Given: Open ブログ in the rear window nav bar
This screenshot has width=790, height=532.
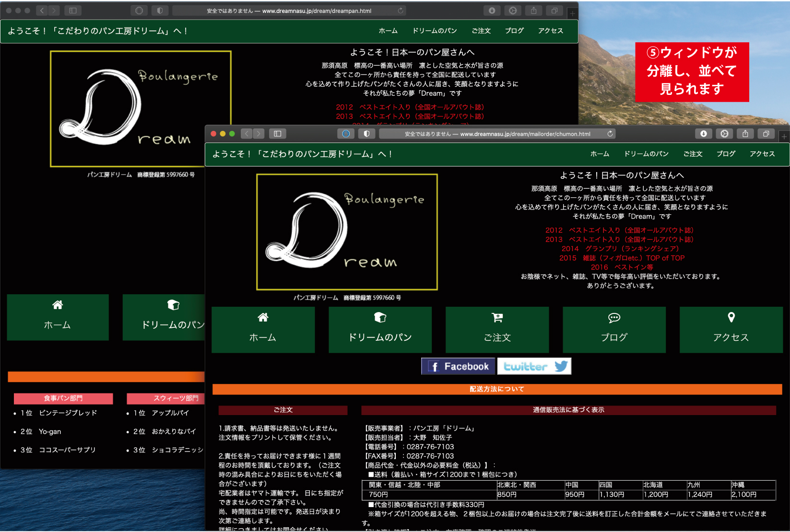Looking at the screenshot, I should coord(514,31).
